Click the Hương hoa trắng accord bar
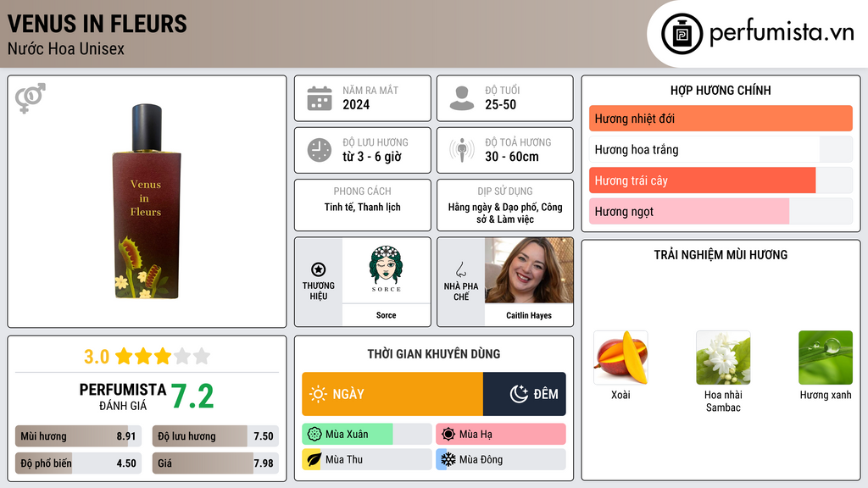868x488 pixels. (x=721, y=149)
